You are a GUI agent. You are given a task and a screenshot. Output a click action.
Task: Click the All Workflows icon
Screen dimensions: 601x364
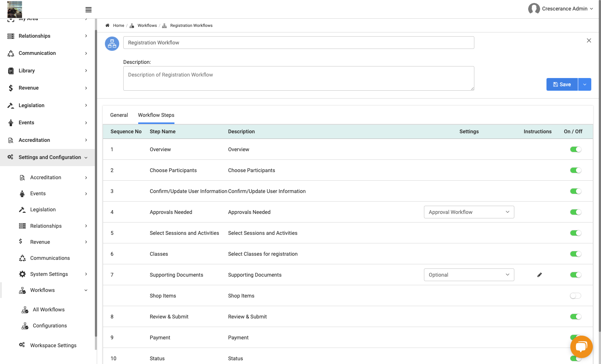point(25,310)
